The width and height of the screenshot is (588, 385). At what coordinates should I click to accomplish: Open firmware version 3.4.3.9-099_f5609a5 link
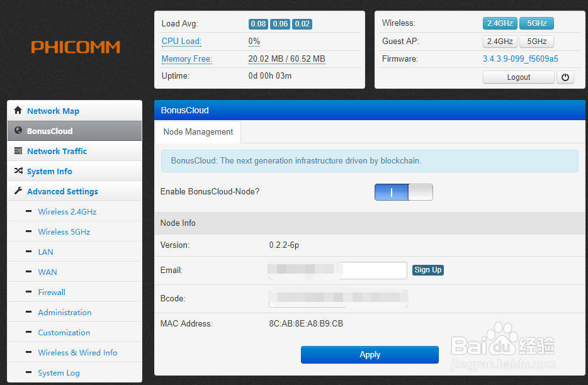click(x=521, y=59)
